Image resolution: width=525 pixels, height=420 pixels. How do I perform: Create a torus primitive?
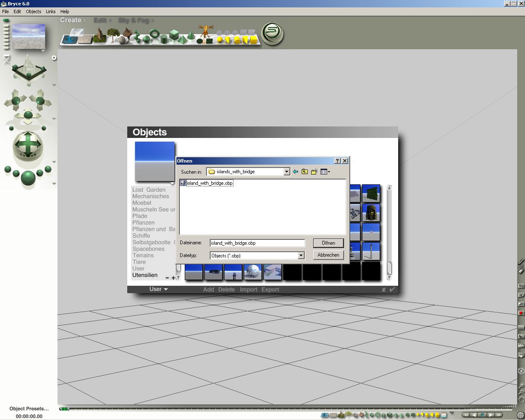coord(155,33)
